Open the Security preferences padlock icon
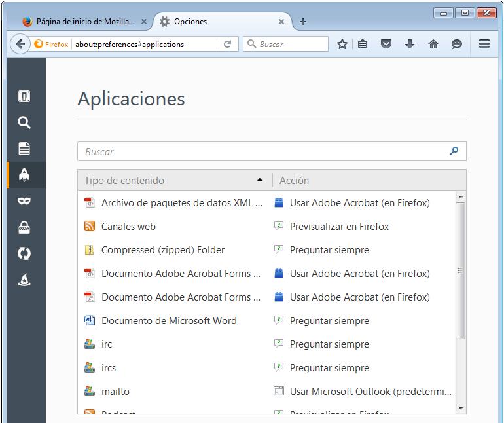This screenshot has height=423, width=504. pos(24,227)
